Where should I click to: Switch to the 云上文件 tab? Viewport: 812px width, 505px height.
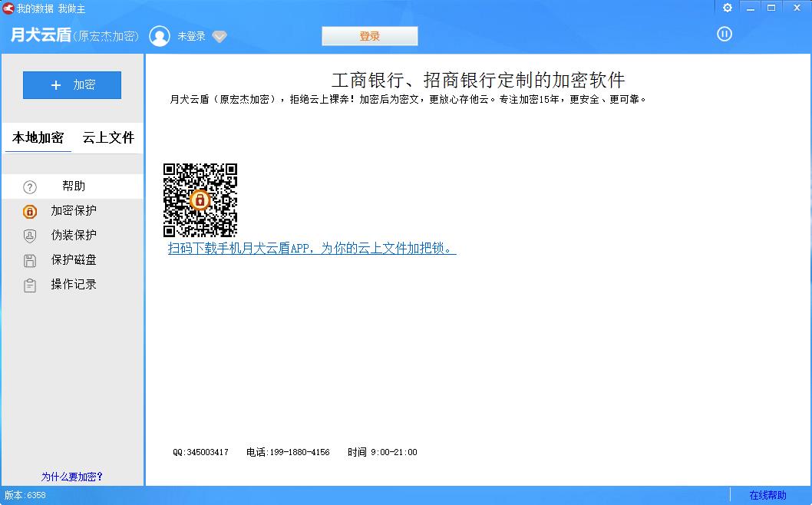pos(108,138)
